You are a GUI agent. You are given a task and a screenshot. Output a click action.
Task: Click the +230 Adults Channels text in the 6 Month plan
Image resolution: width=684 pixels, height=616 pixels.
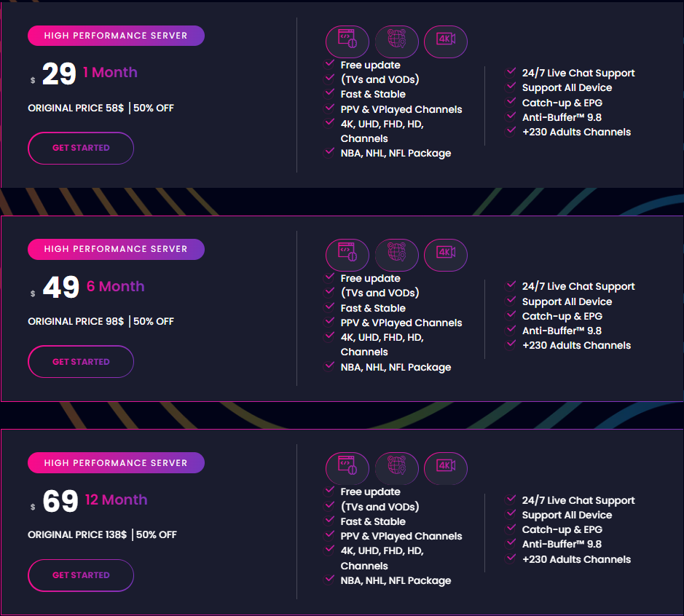coord(576,345)
